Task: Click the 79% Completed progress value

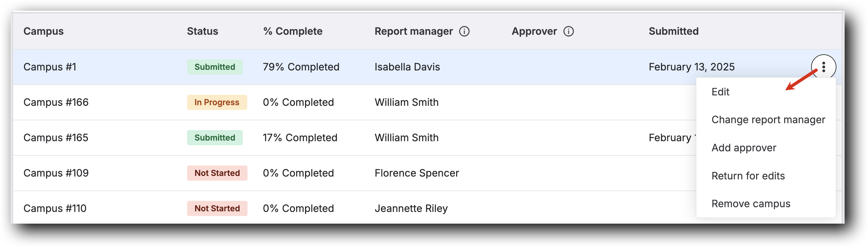Action: [x=301, y=67]
